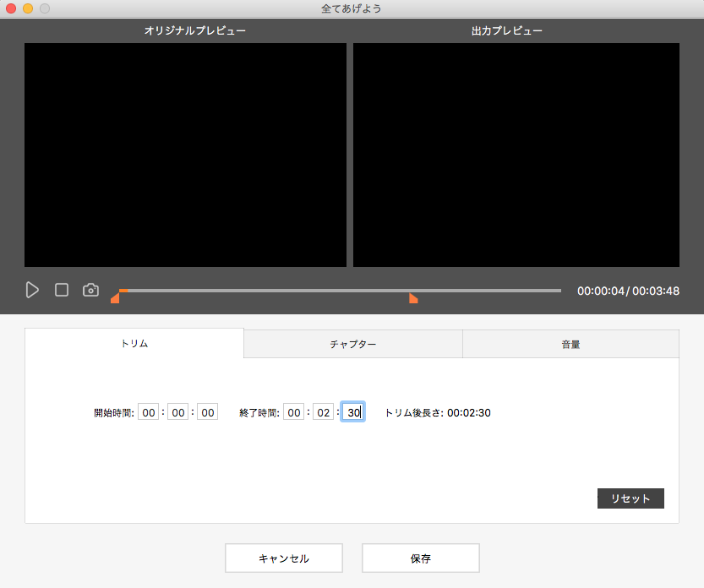The image size is (704, 588).
Task: Open the 音量 tab
Action: (570, 345)
